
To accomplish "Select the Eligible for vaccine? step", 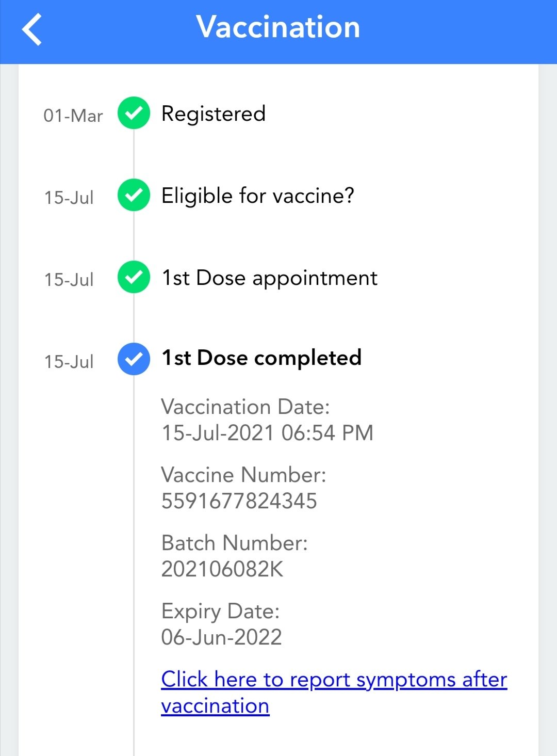I will tap(257, 196).
